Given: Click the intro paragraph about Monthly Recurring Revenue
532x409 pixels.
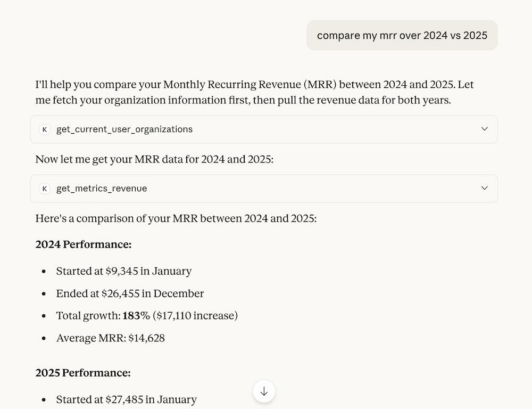Looking at the screenshot, I should point(254,92).
